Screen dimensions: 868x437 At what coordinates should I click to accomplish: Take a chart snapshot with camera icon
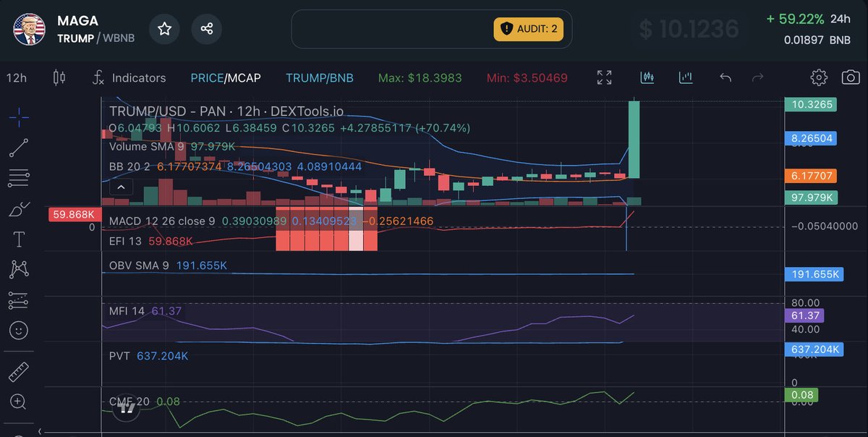pos(851,77)
